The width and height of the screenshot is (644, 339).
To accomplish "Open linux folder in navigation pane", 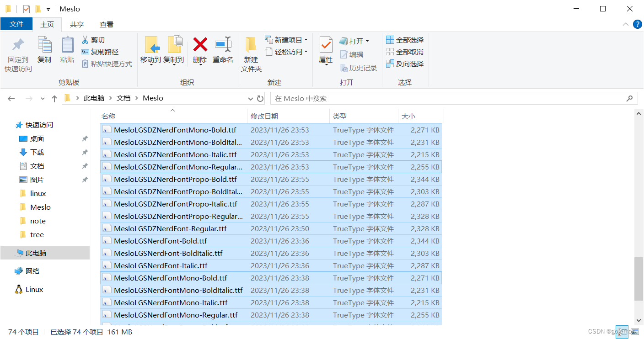I will (x=38, y=193).
